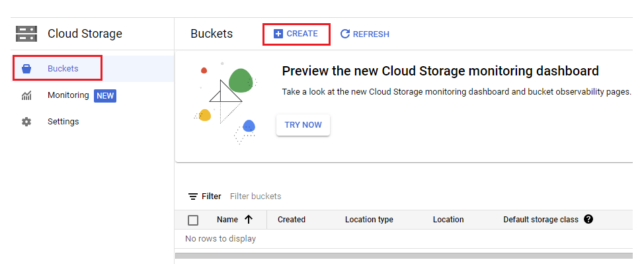Image resolution: width=644 pixels, height=264 pixels.
Task: Click the Location column header
Action: 448,220
